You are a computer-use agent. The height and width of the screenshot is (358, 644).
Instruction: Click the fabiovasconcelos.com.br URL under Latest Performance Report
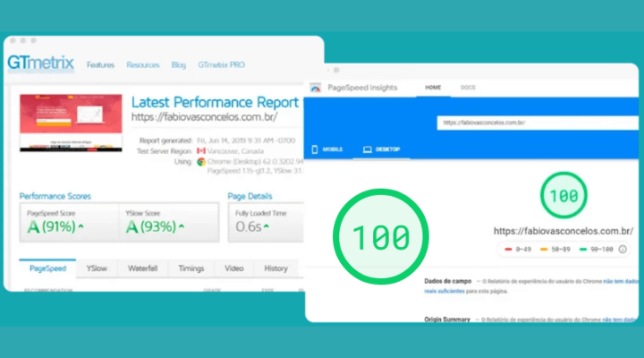[204, 117]
